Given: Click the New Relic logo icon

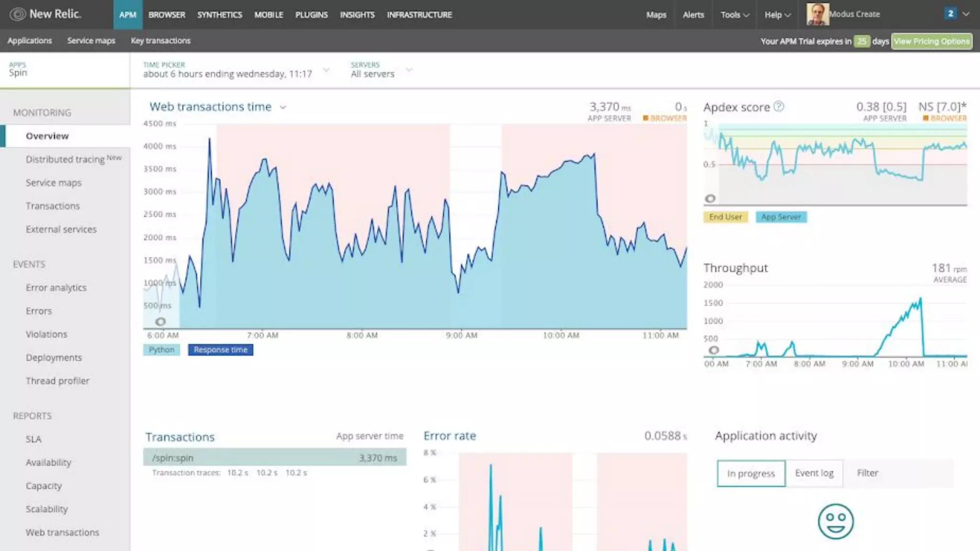Looking at the screenshot, I should (x=18, y=14).
